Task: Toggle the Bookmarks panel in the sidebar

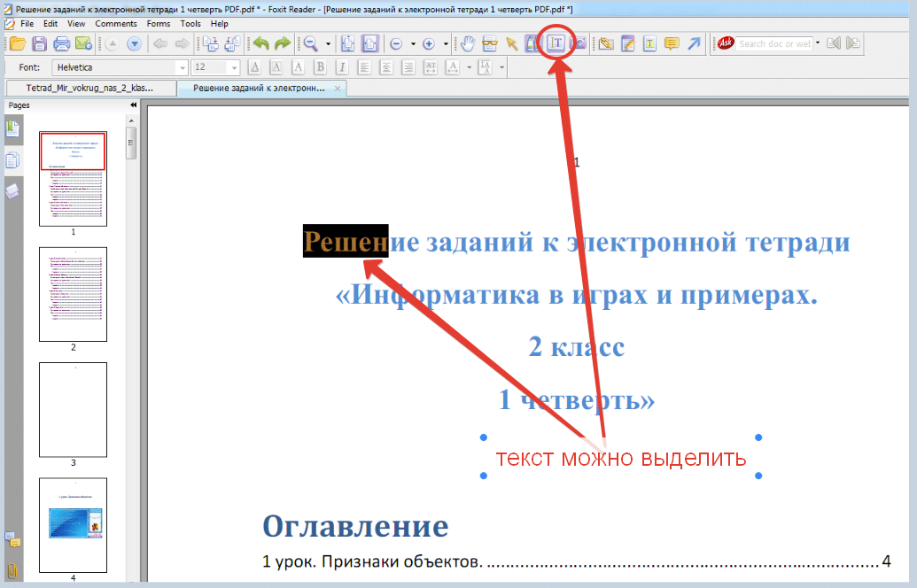Action: pyautogui.click(x=12, y=130)
